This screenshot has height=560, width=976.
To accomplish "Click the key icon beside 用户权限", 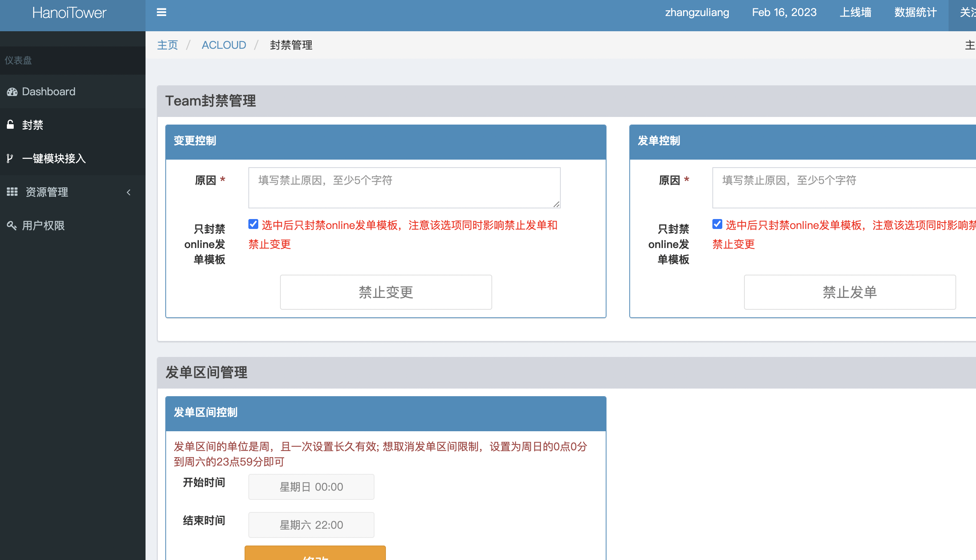I will coord(11,226).
